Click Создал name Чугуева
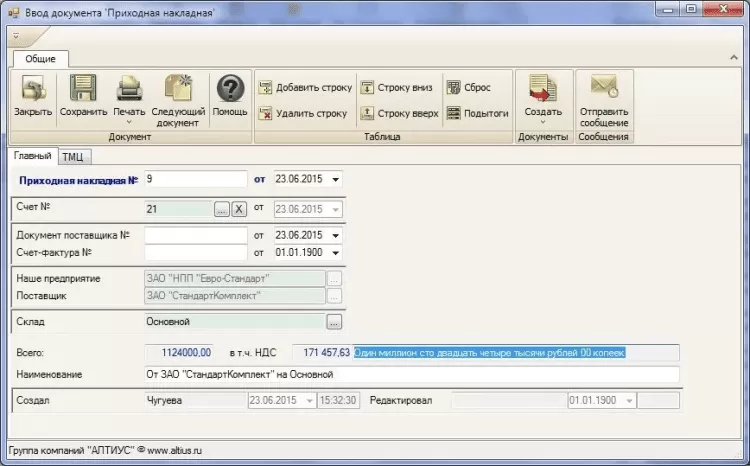This screenshot has height=466, width=750. pos(196,400)
